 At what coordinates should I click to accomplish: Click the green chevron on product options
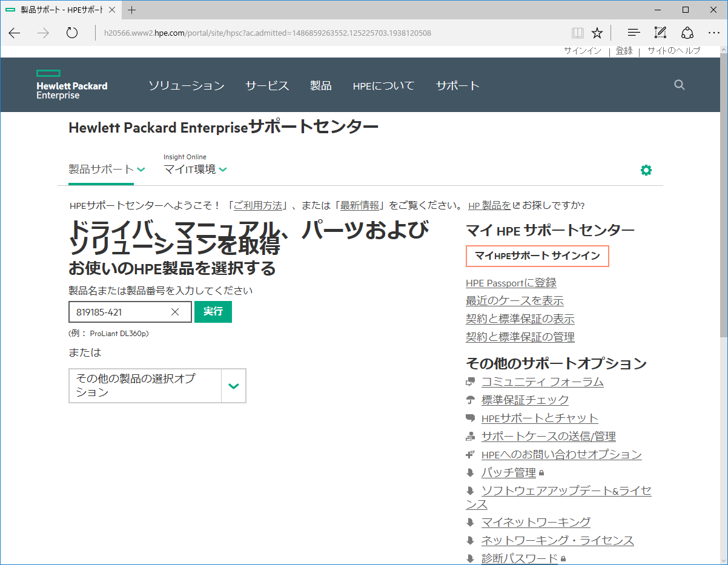234,386
